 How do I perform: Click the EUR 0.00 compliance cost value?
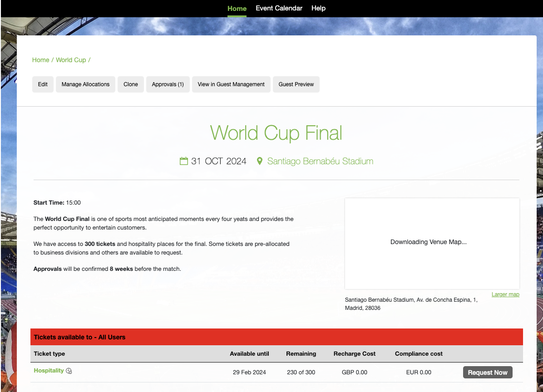[419, 372]
